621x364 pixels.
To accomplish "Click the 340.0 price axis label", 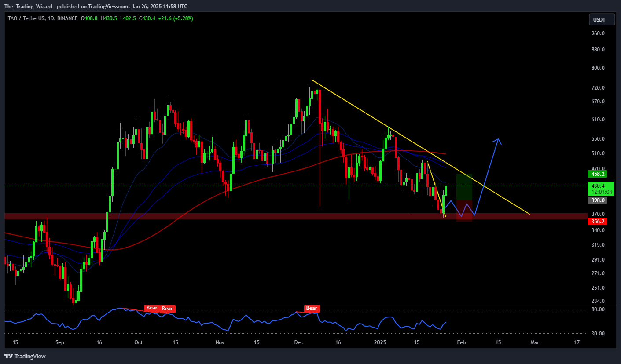I will pos(598,230).
